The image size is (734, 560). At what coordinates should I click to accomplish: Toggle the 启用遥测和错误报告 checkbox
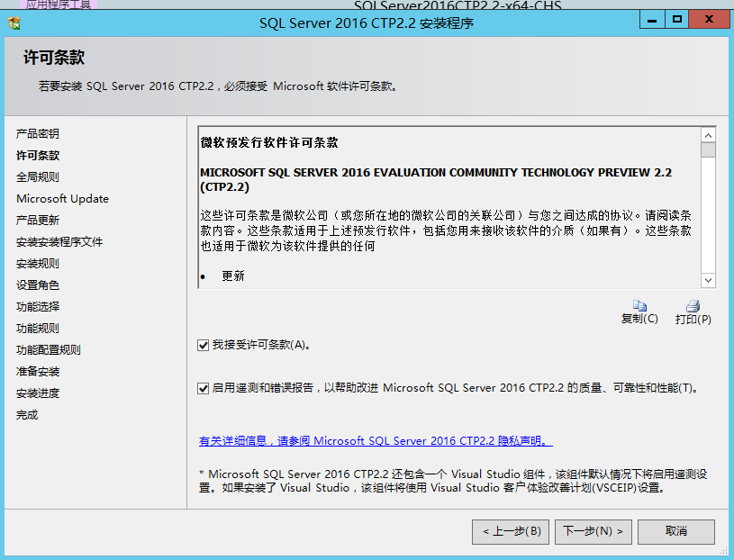pos(204,388)
